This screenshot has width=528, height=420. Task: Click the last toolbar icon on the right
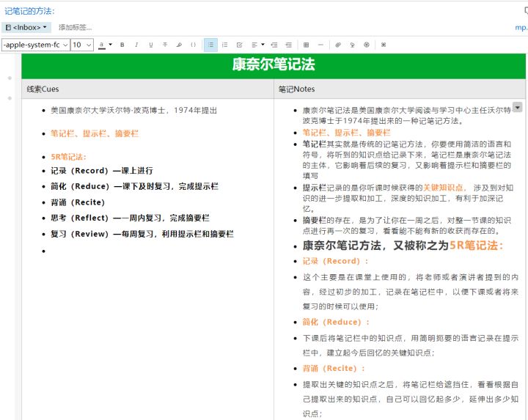pos(384,45)
